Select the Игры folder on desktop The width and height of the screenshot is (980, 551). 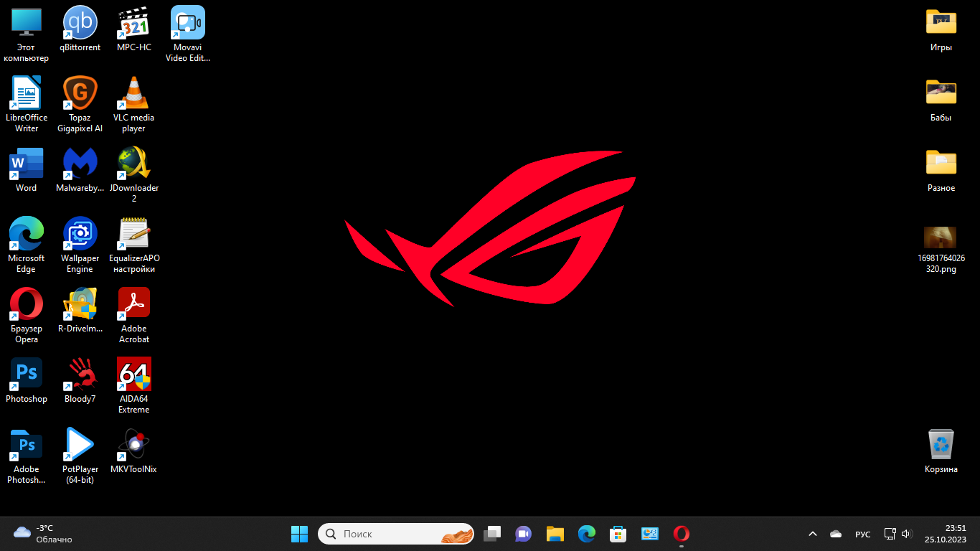[x=941, y=29]
